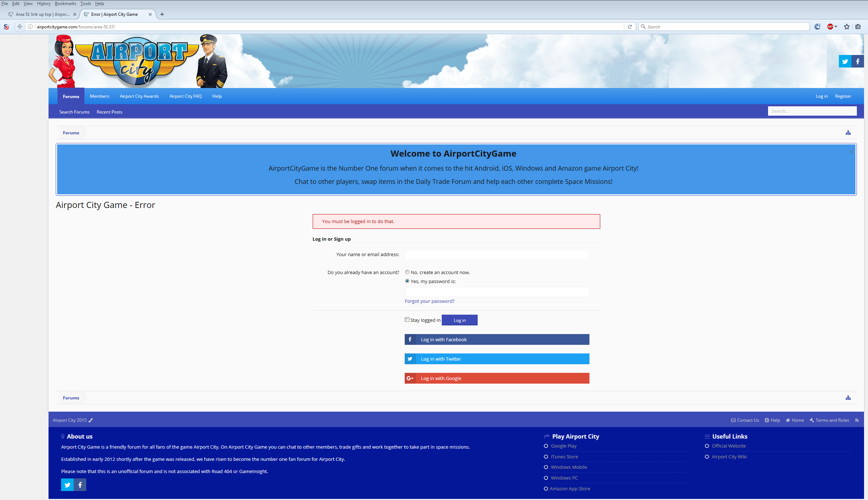Click the Facebook icon on login button
The width and height of the screenshot is (868, 500).
pos(410,339)
